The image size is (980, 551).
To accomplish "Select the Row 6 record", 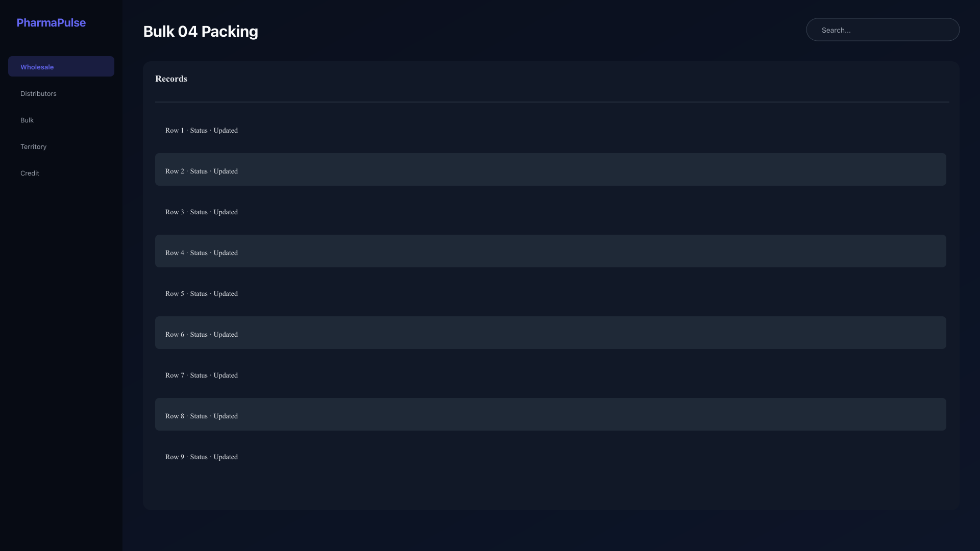I will [x=550, y=333].
